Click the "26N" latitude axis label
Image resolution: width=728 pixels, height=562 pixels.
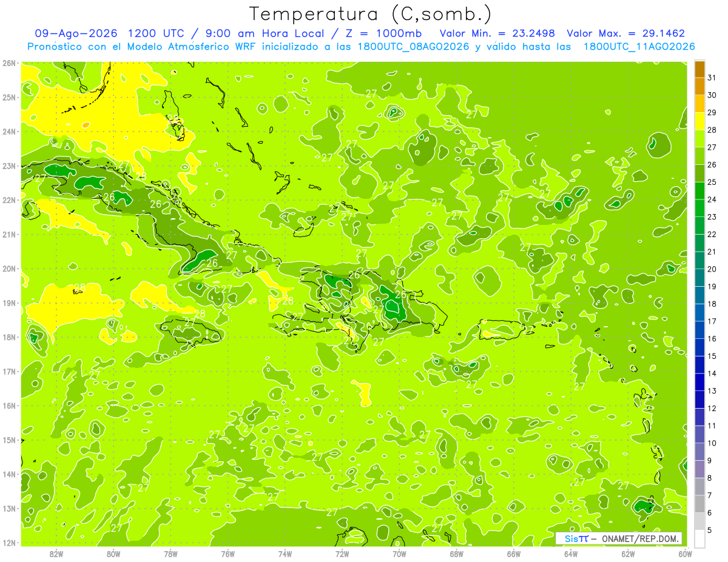9,63
